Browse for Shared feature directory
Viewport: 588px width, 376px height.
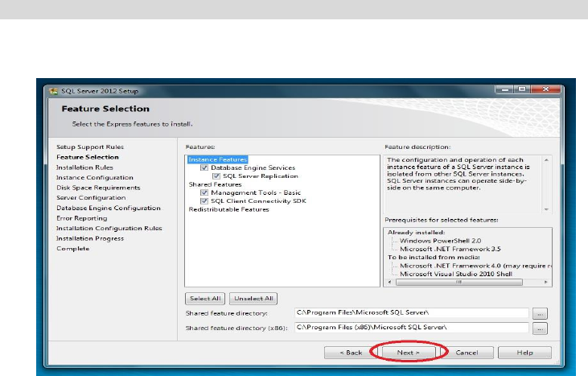click(540, 314)
